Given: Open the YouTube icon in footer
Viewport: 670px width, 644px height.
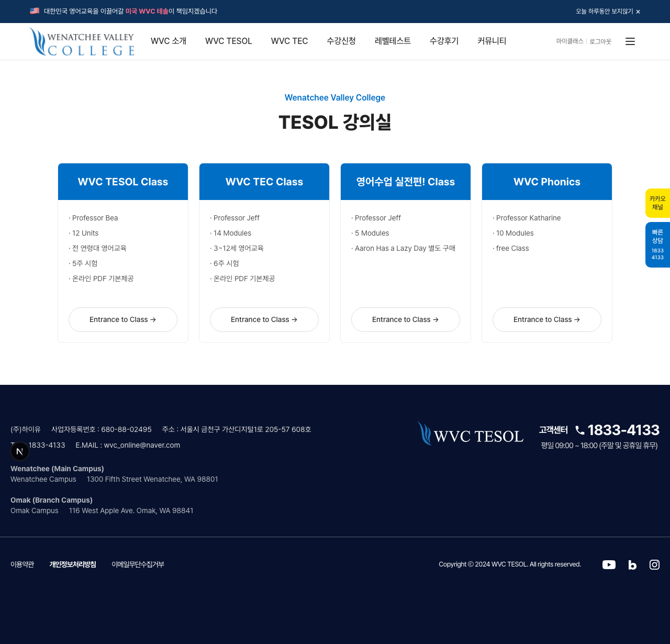Looking at the screenshot, I should 609,564.
